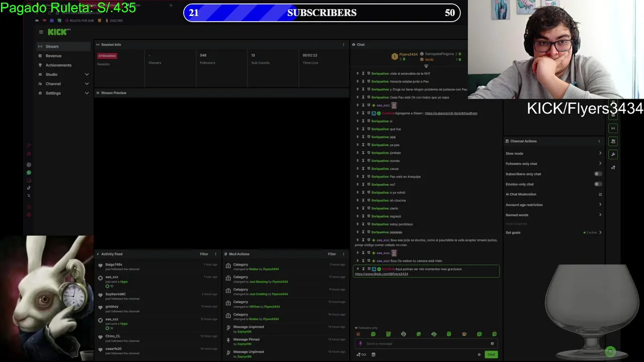Screen dimensions: 644x362
Task: Open Mod Actions options menu
Action: point(344,254)
